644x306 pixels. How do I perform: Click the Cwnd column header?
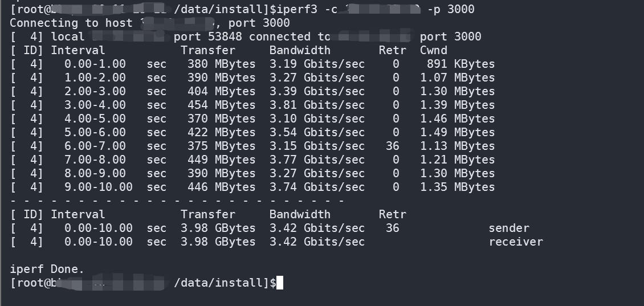[x=433, y=50]
